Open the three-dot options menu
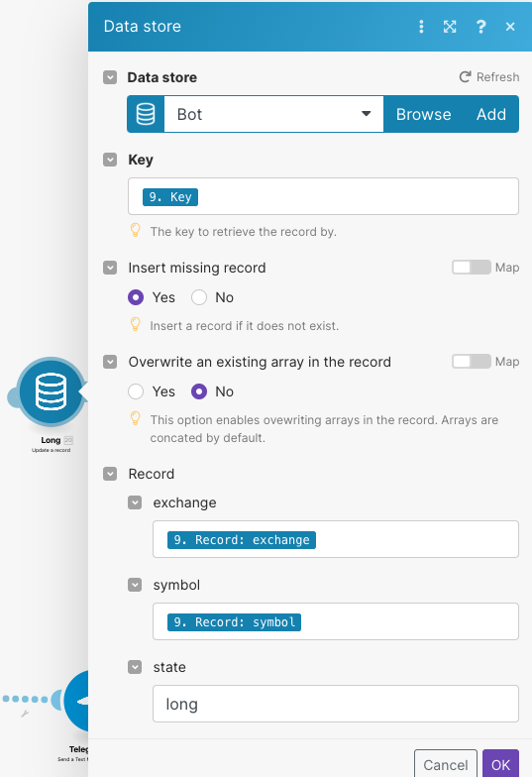The height and width of the screenshot is (777, 532). [421, 27]
